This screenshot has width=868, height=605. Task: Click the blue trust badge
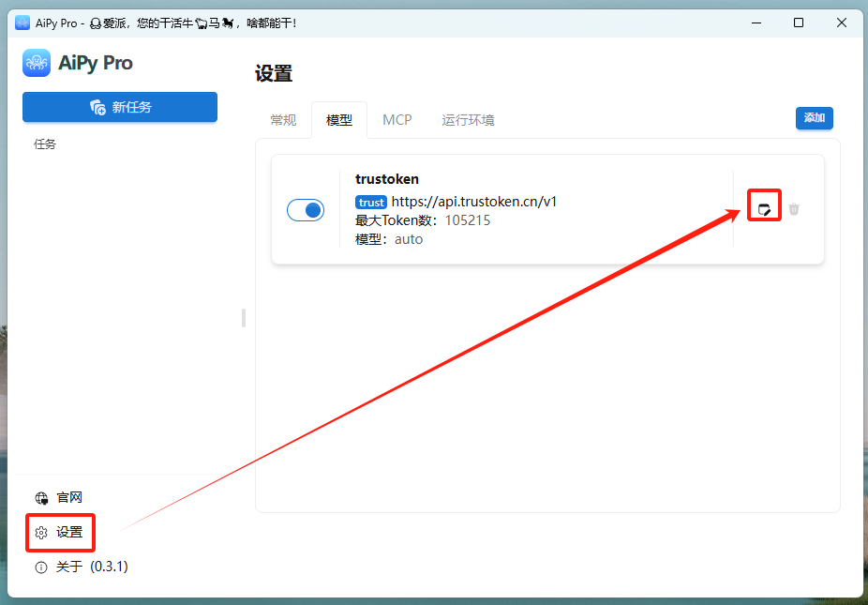pos(371,203)
